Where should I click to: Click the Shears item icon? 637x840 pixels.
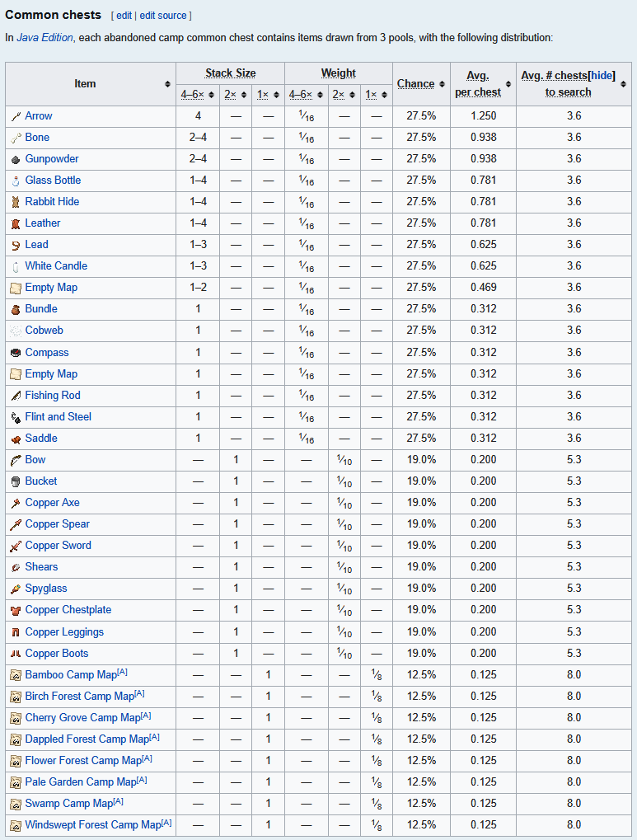point(16,567)
